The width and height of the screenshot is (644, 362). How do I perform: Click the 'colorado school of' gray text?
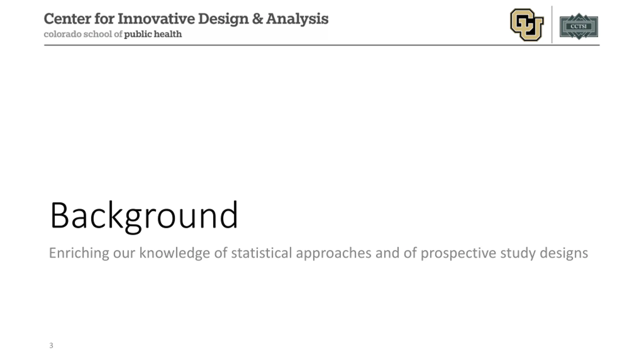(83, 34)
